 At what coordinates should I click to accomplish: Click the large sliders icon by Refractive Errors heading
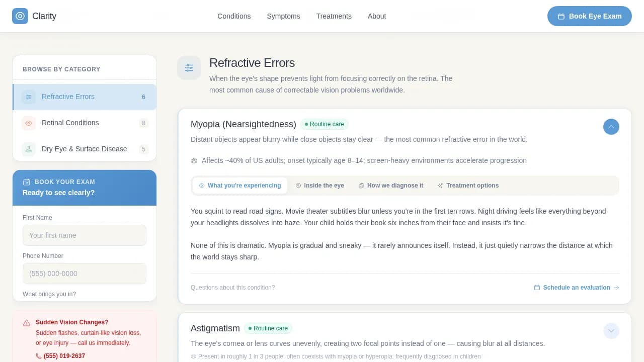point(189,68)
